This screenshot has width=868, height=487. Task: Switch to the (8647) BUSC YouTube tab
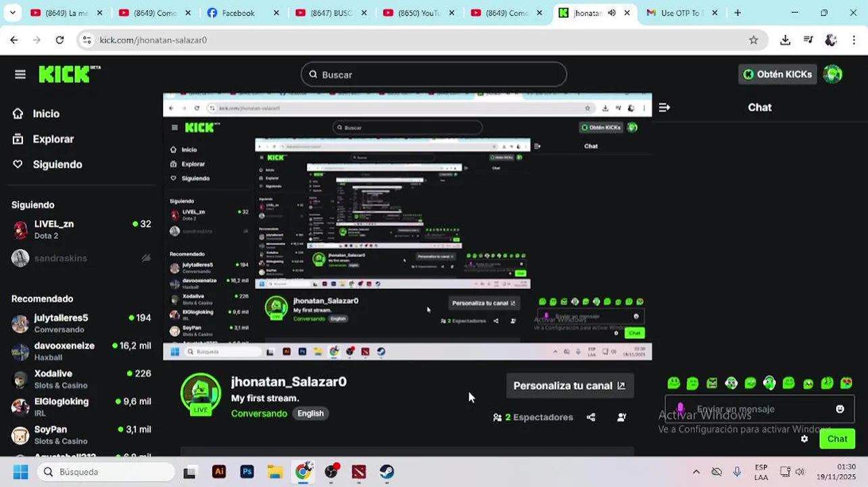(x=331, y=13)
